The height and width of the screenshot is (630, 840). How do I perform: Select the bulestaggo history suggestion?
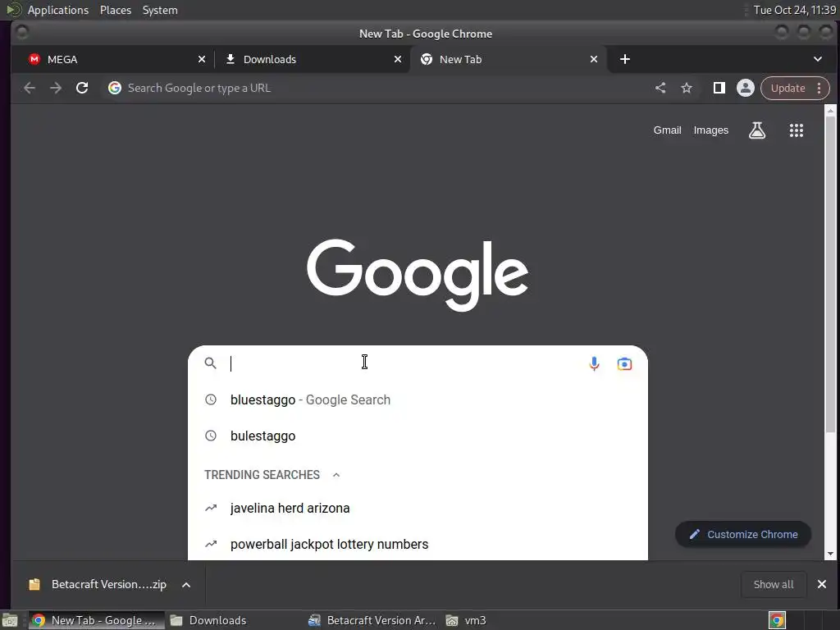(418, 436)
